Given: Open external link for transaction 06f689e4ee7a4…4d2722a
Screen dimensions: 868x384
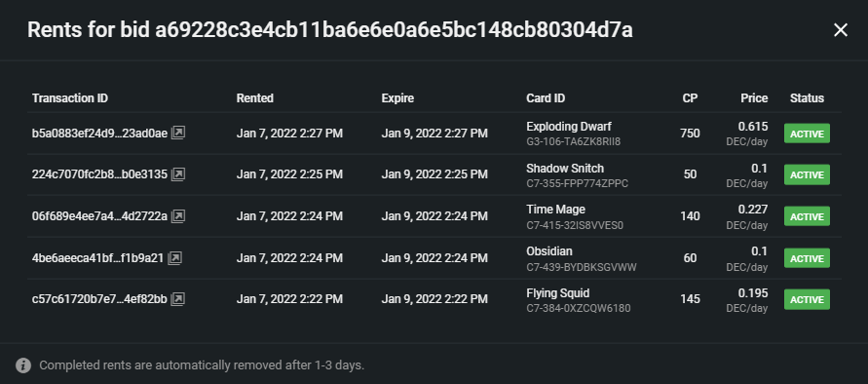Looking at the screenshot, I should coord(177,216).
